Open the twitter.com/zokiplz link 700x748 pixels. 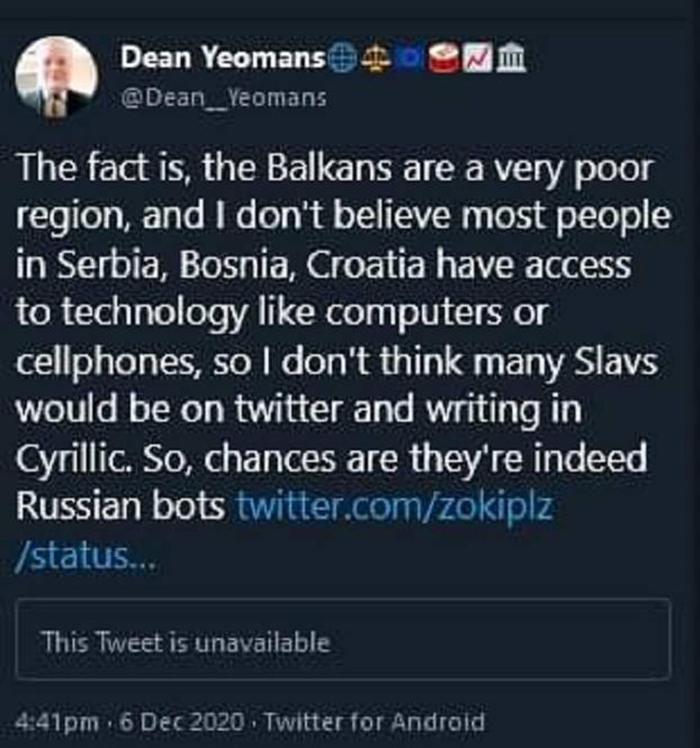click(x=395, y=508)
